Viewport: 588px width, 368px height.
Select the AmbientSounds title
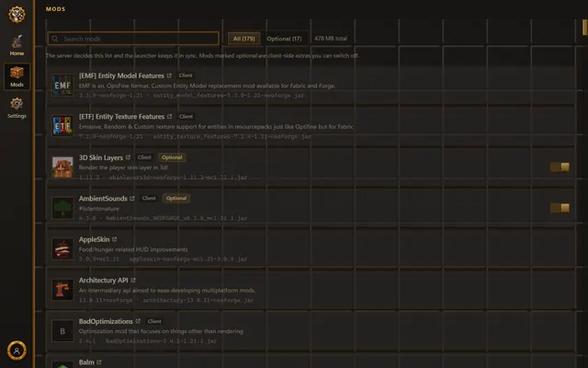pyautogui.click(x=103, y=199)
